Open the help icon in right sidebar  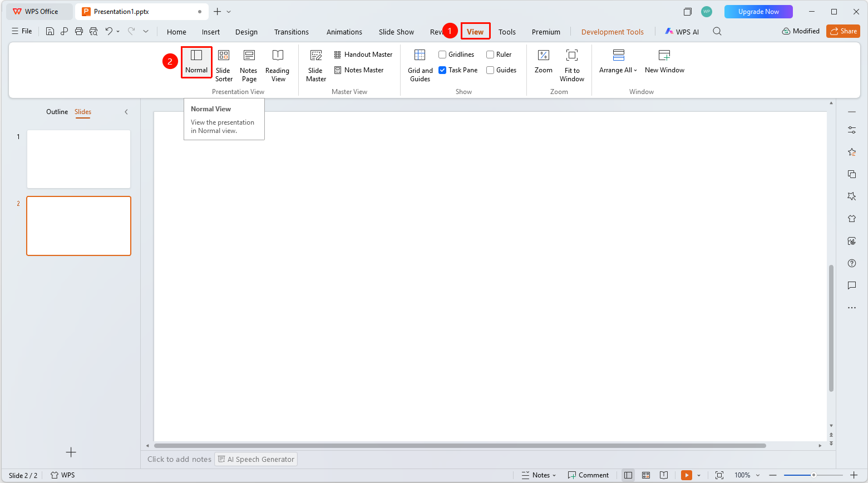coord(851,263)
